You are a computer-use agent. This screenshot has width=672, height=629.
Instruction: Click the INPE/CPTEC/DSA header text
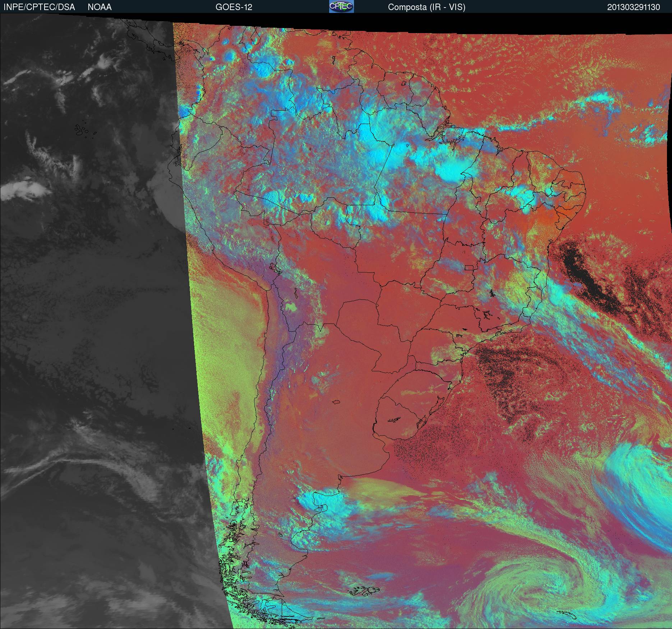point(39,7)
